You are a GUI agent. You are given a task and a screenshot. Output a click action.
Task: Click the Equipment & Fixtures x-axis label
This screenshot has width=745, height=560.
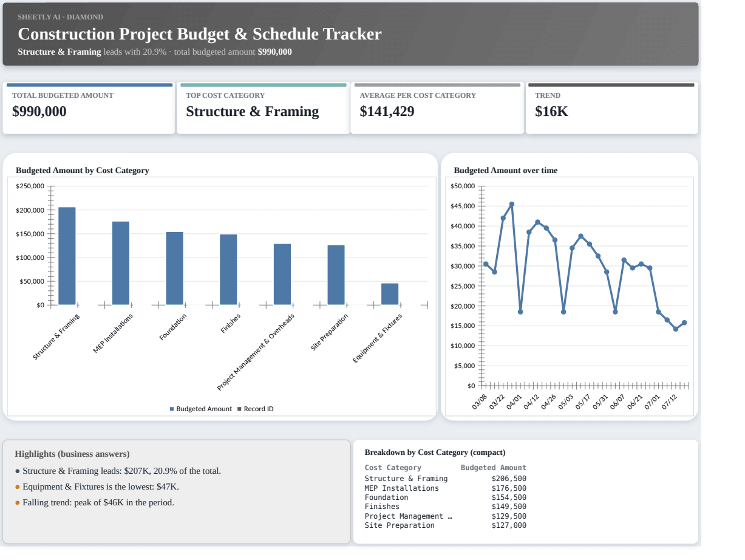click(377, 339)
